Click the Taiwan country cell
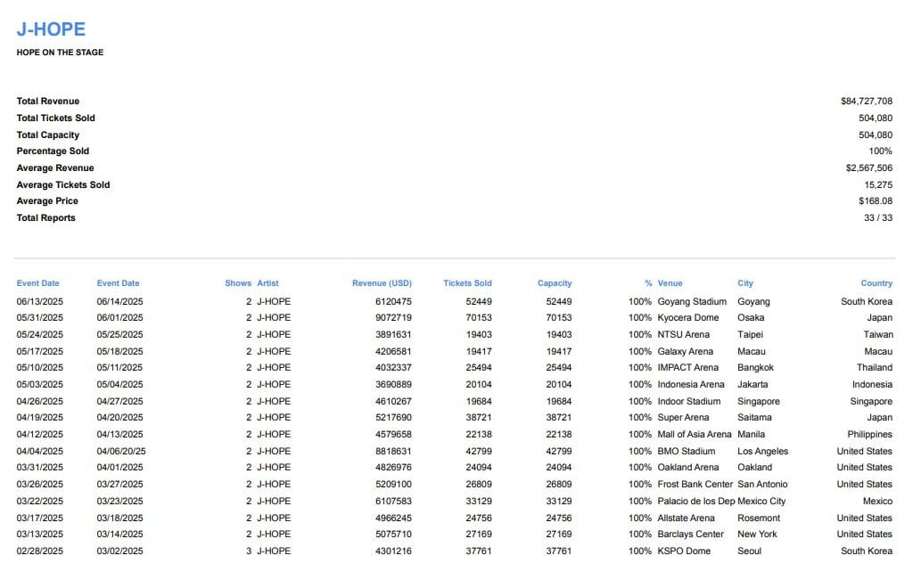This screenshot has height=588, width=921. [x=878, y=334]
